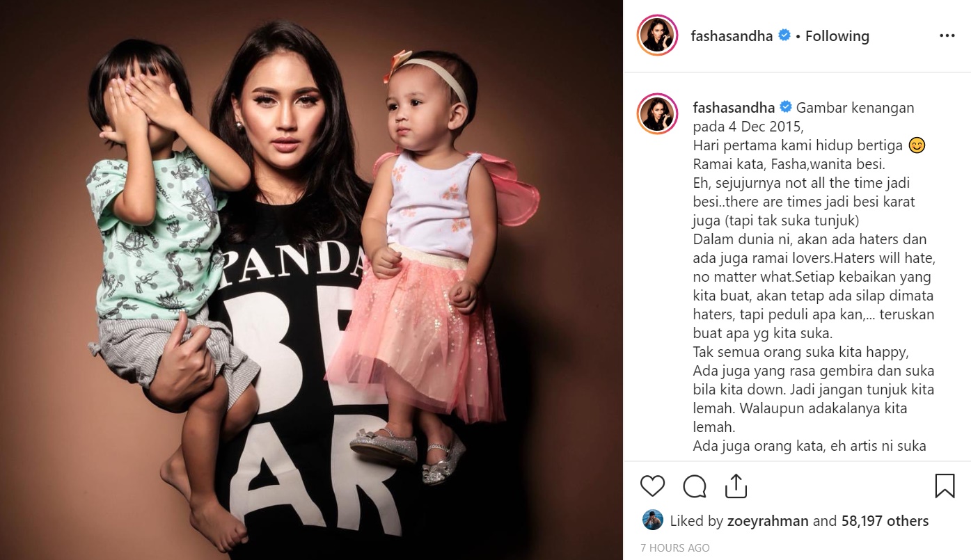The width and height of the screenshot is (971, 560).
Task: Open the small avatar of the liker zoeyrahman
Action: [x=652, y=520]
